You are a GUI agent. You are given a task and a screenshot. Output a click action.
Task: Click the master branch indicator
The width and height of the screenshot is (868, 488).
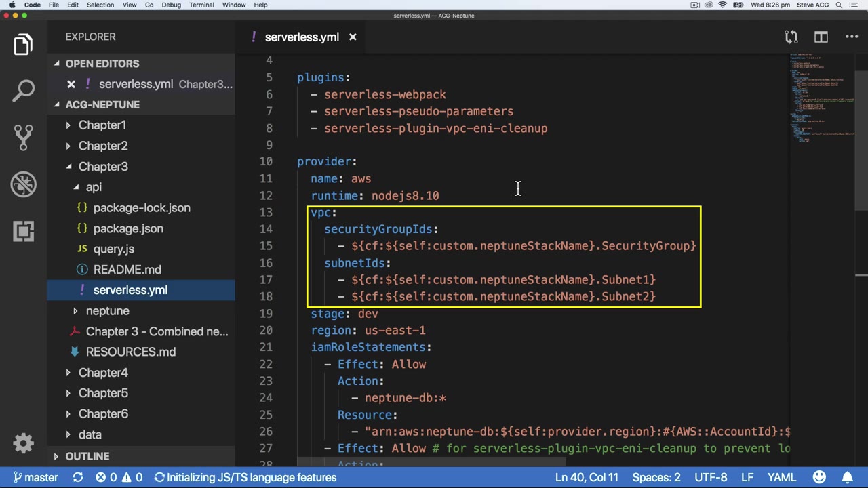tap(36, 477)
